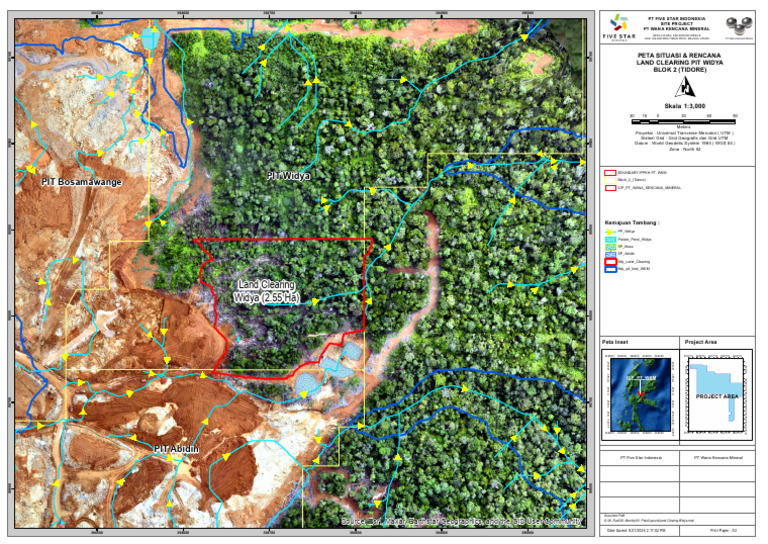This screenshot has height=544, width=768.
Task: Click the teal pond legend swatch
Action: coord(610,239)
